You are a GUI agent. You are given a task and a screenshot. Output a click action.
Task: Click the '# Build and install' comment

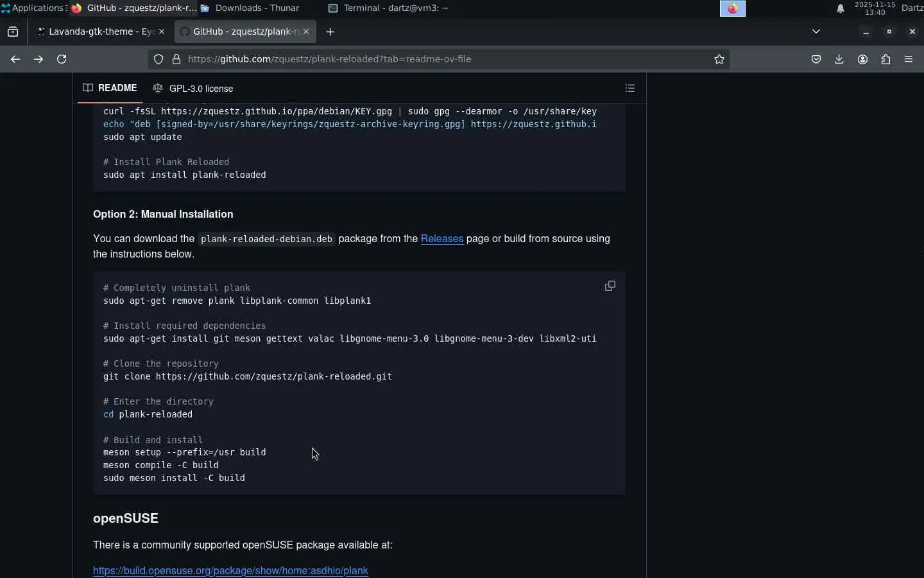pos(153,441)
